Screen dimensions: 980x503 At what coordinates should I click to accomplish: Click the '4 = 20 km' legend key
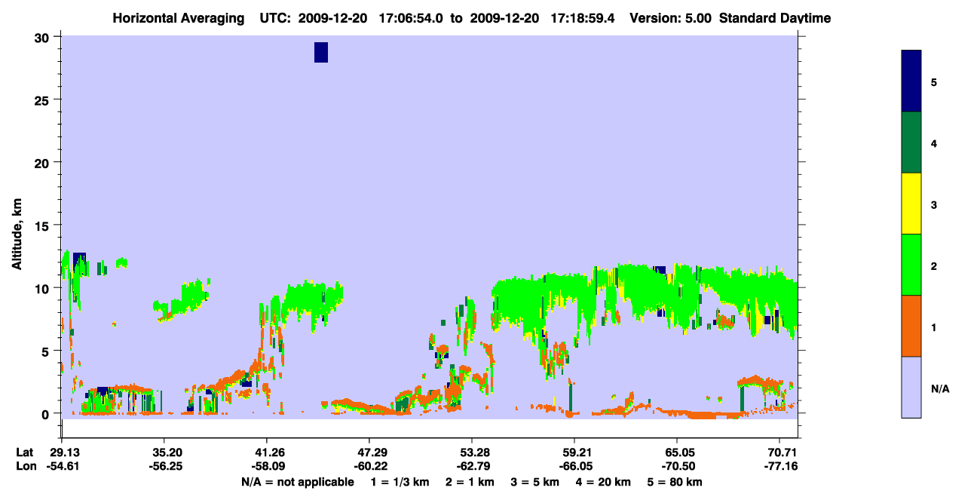pyautogui.click(x=604, y=483)
